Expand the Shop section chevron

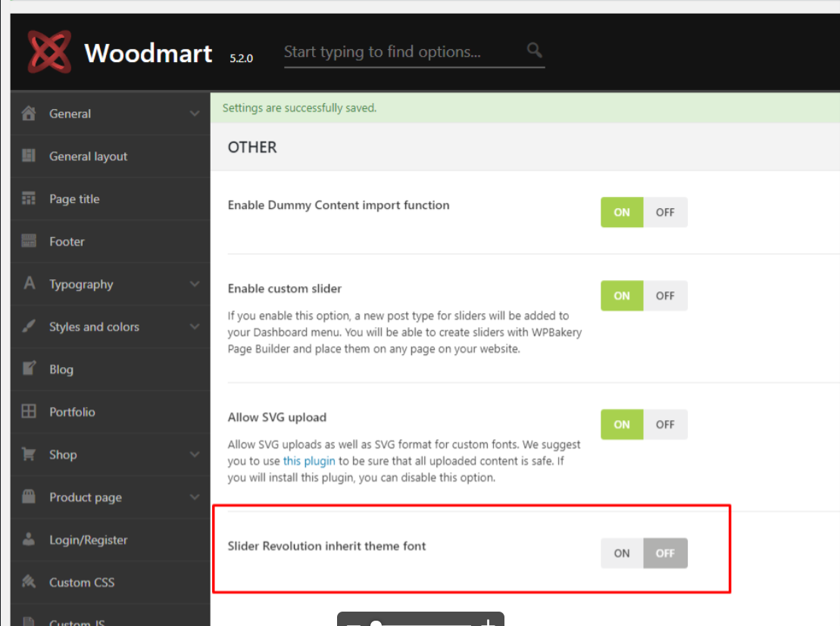pyautogui.click(x=195, y=455)
